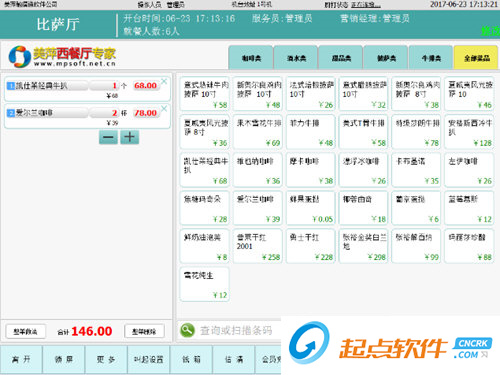This screenshot has width=500, height=375.
Task: Remove the 爱尔兰咖啡 order line via its X
Action: point(164,108)
